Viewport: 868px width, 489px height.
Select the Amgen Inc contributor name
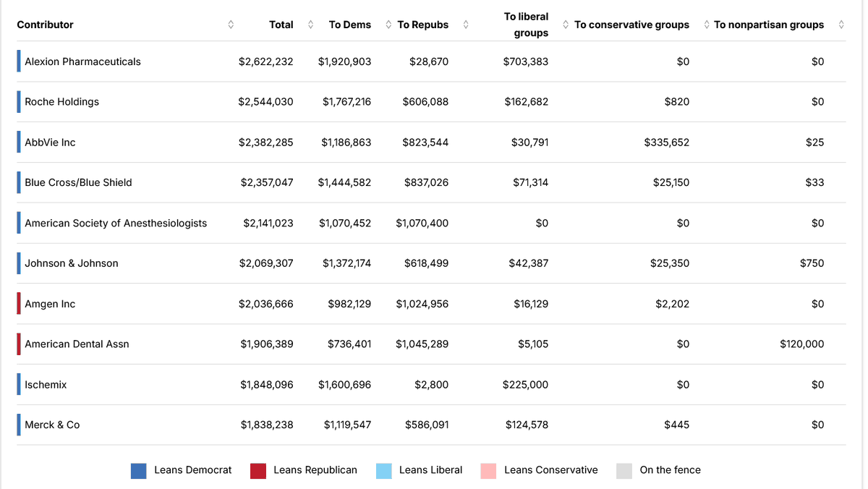point(50,304)
